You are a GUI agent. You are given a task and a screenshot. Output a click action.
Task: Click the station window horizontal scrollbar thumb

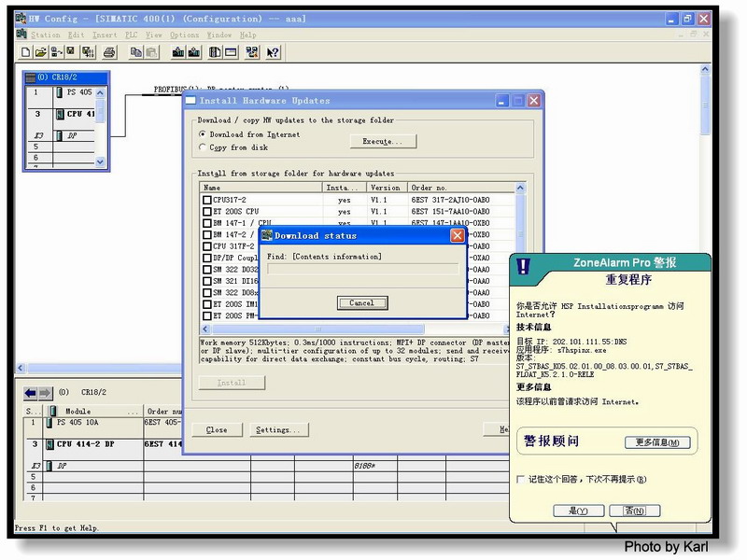click(105, 368)
